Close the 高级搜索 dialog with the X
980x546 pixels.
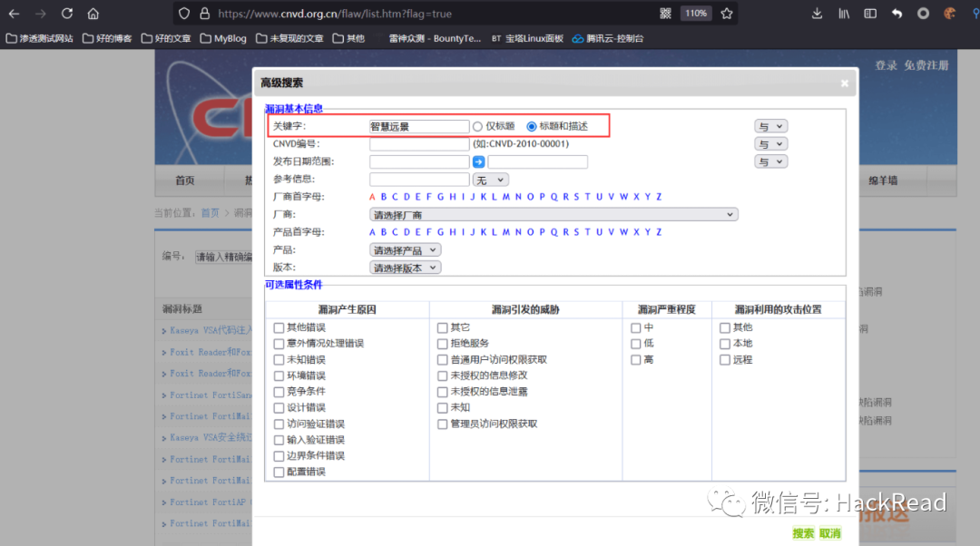tap(845, 83)
